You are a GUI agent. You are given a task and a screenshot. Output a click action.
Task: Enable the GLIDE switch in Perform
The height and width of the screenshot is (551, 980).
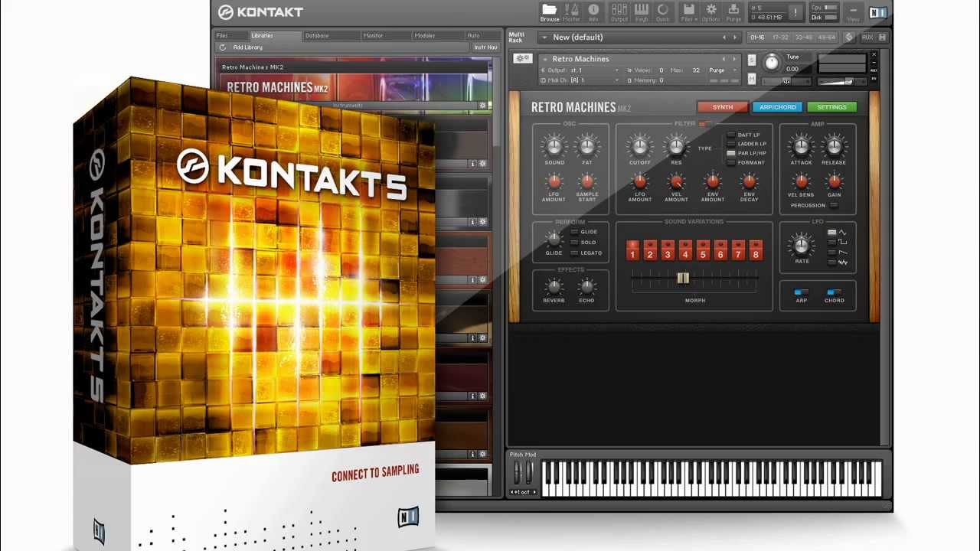click(x=574, y=232)
